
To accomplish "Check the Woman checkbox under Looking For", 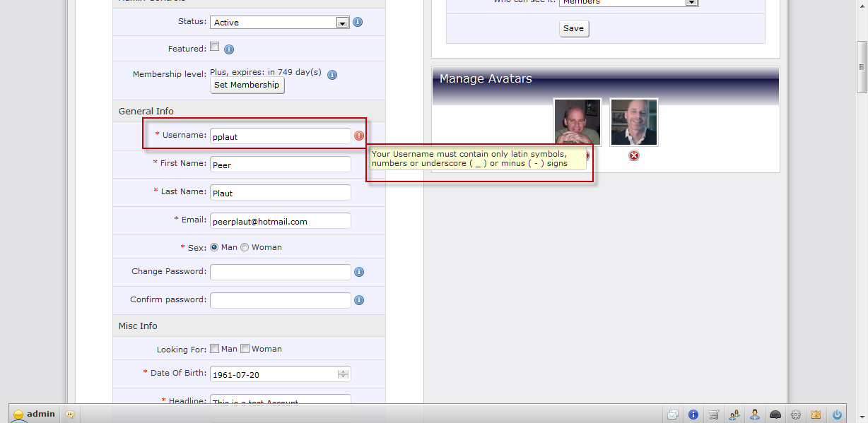I will [245, 349].
